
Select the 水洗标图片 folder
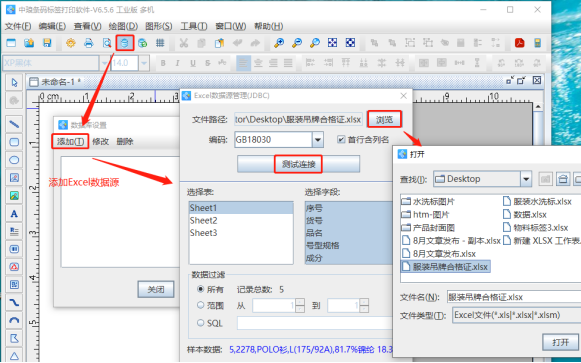(428, 202)
